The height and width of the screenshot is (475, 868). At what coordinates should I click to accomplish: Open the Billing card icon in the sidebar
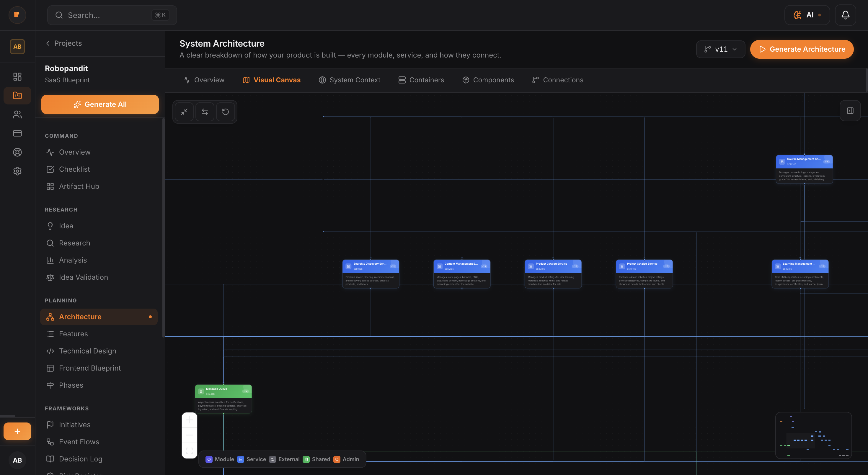[17, 133]
